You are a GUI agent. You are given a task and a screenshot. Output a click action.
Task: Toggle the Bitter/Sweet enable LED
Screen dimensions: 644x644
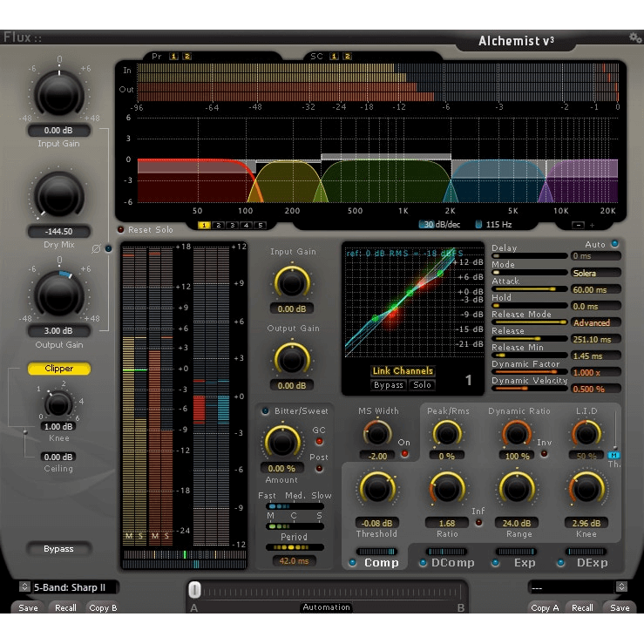point(266,410)
